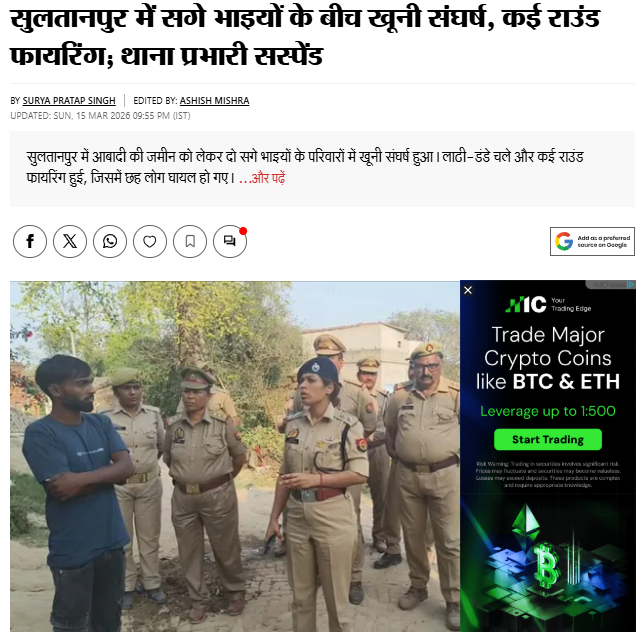Click the updated date timestamp line
Screen dimensions: 642x639
click(x=100, y=116)
